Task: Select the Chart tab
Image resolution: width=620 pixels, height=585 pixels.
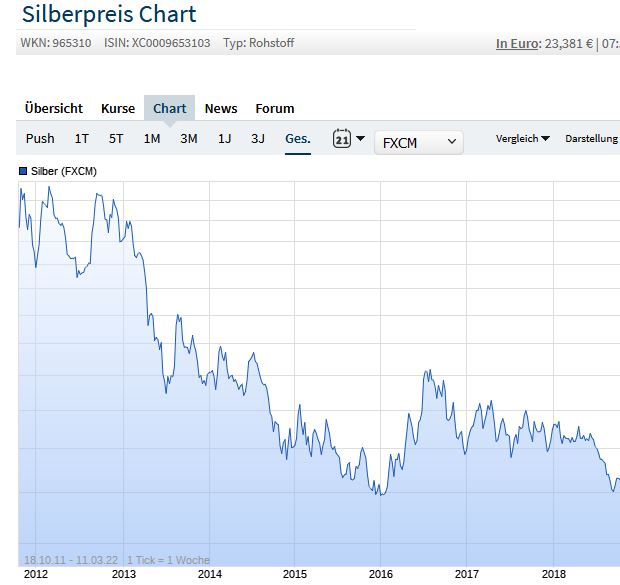Action: 170,108
